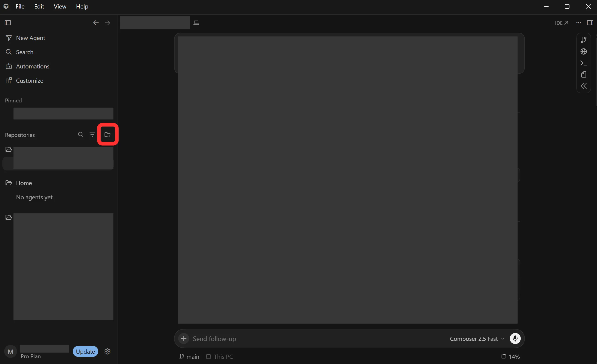Image resolution: width=597 pixels, height=364 pixels.
Task: Add attachment with the plus button
Action: [x=184, y=339]
